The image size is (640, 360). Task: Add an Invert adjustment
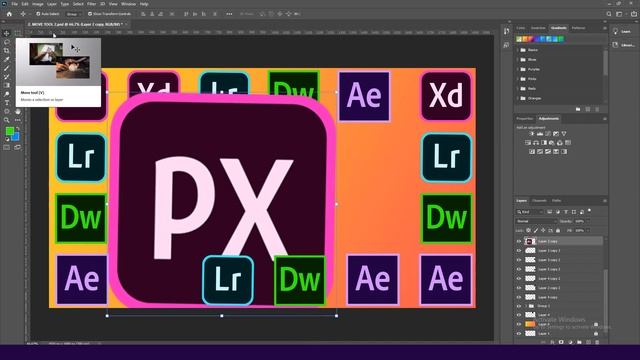click(532, 151)
